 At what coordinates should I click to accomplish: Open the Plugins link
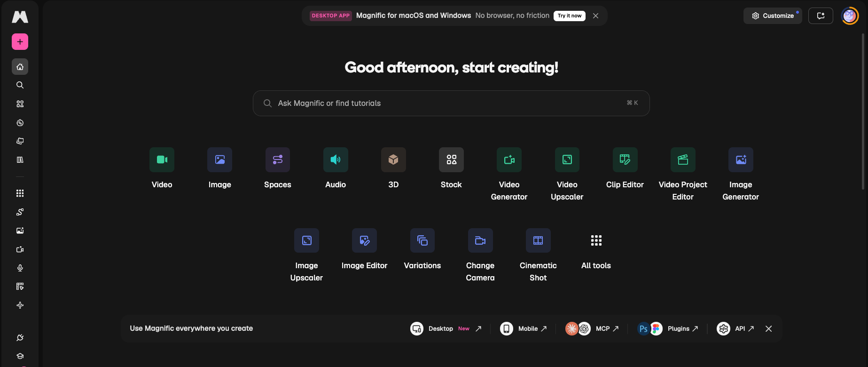tap(668, 329)
